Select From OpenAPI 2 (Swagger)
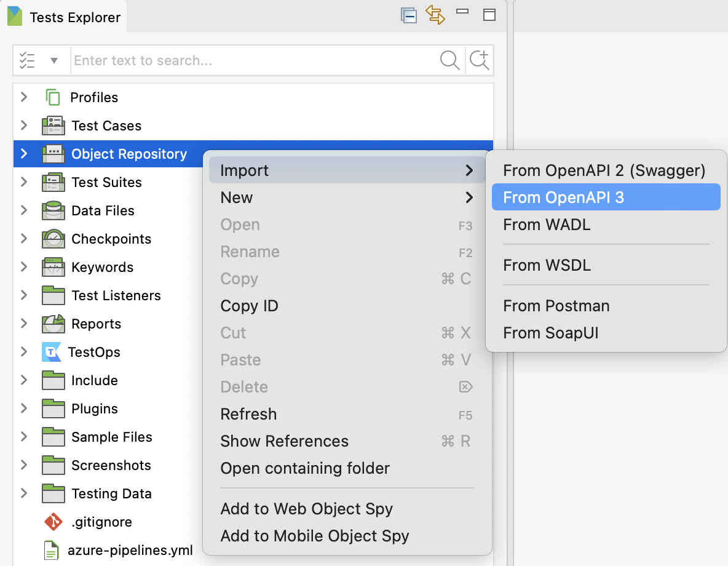Screen dimensions: 728x566 [606, 170]
